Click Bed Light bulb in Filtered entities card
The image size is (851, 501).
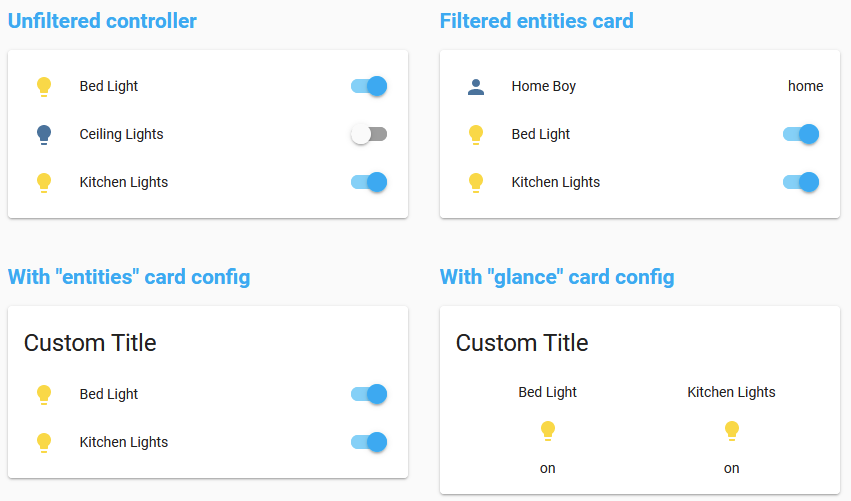(476, 134)
